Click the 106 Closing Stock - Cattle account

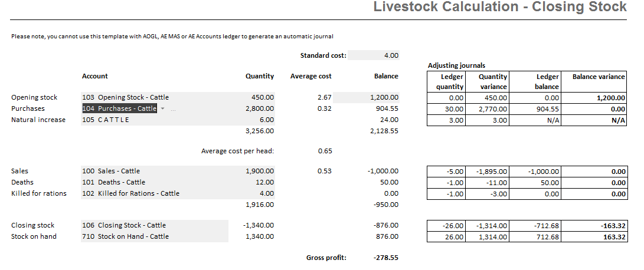coord(124,225)
